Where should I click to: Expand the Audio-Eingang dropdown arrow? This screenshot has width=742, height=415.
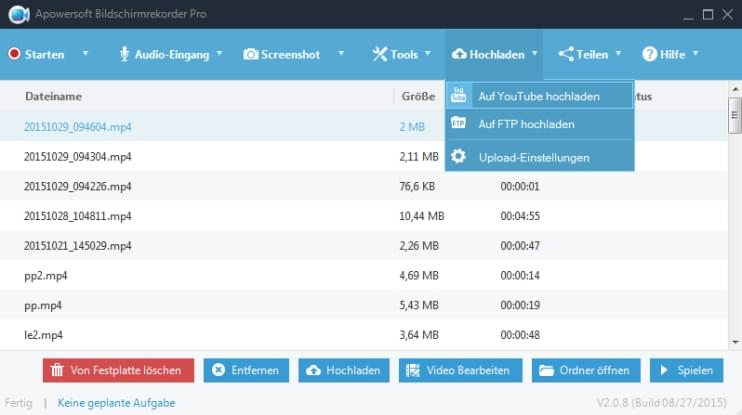(x=219, y=54)
